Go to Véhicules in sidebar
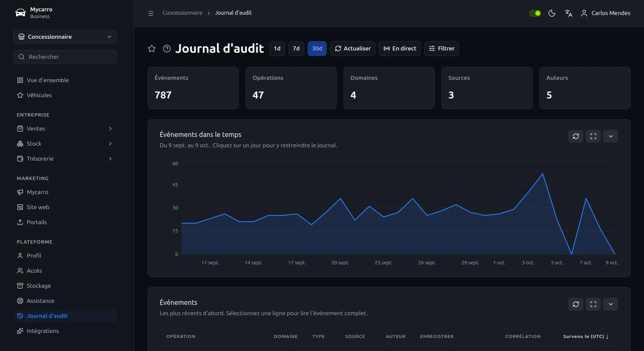Image resolution: width=644 pixels, height=351 pixels. (x=65, y=95)
